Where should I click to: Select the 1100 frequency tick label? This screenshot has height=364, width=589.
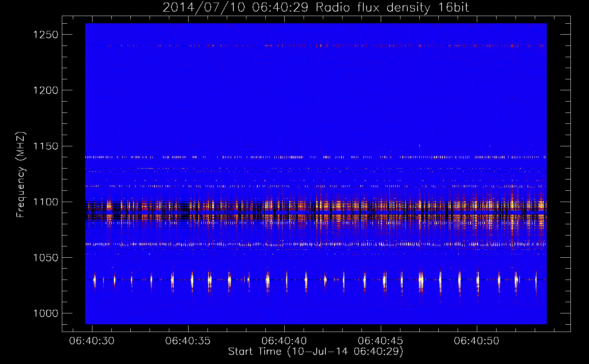(x=46, y=202)
